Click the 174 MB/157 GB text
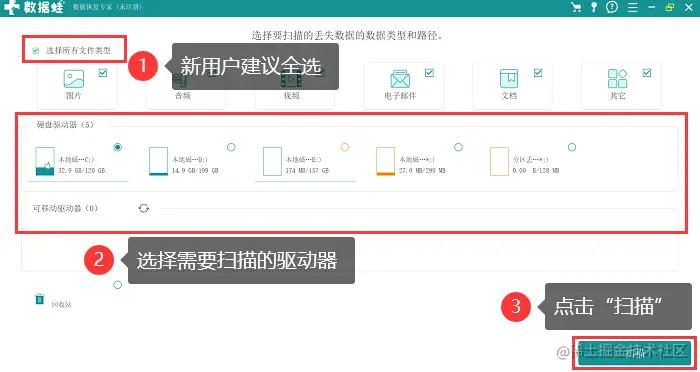The height and width of the screenshot is (372, 700). tap(307, 171)
